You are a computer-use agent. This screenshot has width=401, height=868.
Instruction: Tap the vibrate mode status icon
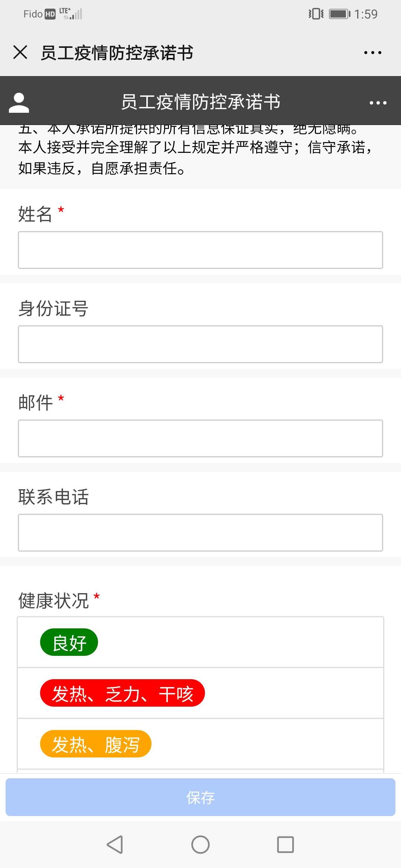[x=316, y=14]
